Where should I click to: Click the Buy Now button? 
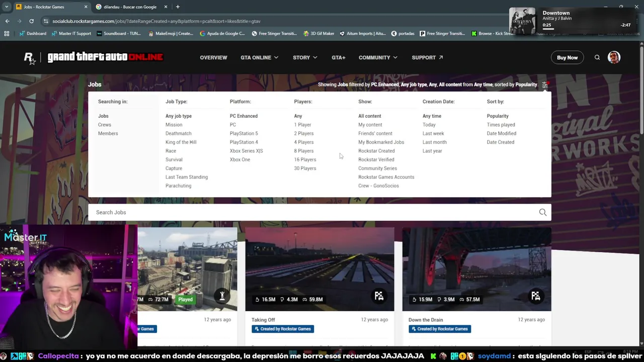click(567, 58)
